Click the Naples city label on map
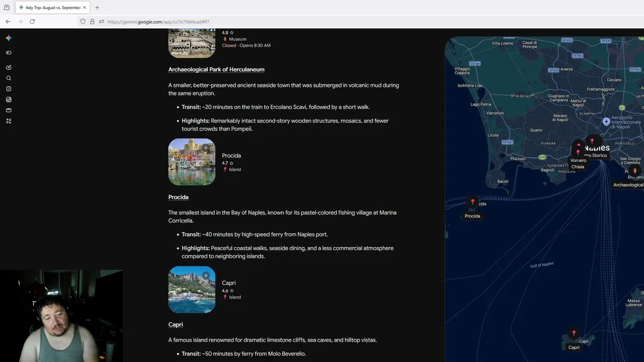This screenshot has width=644, height=362. pyautogui.click(x=597, y=148)
